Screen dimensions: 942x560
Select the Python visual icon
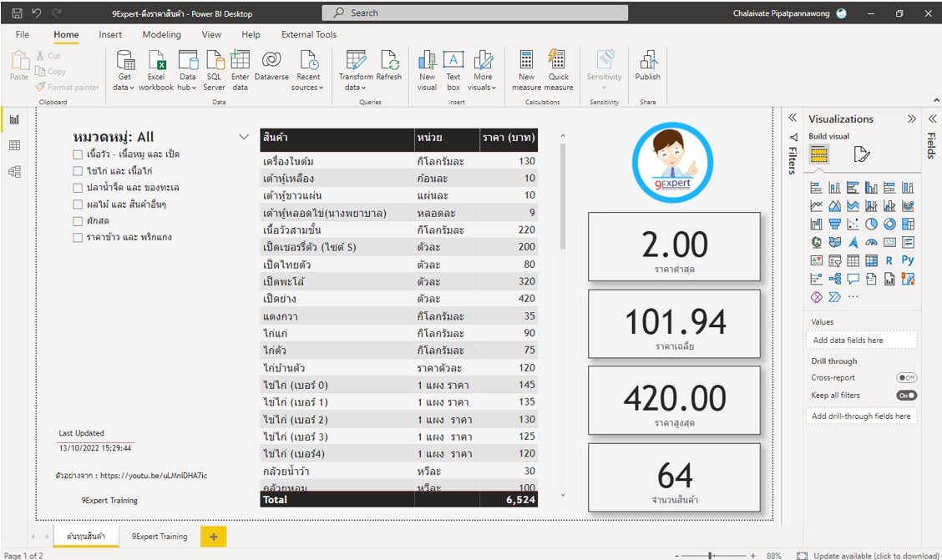tap(908, 260)
